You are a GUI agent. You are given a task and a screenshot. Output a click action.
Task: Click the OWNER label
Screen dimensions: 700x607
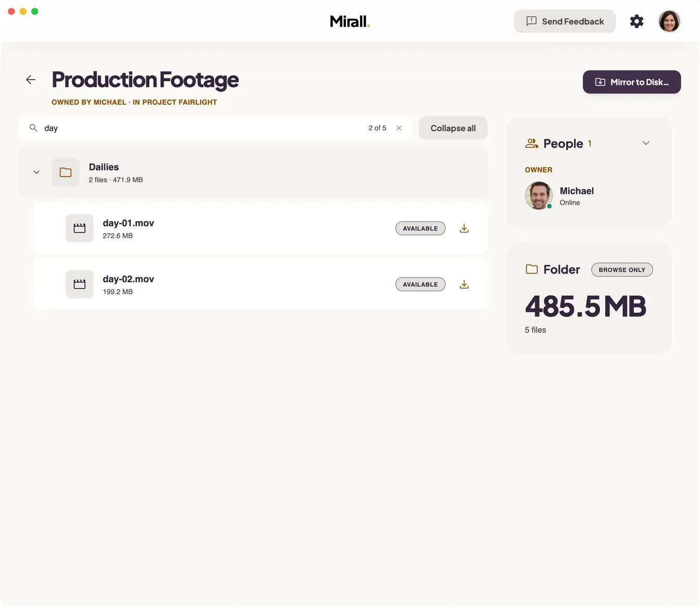pyautogui.click(x=539, y=170)
